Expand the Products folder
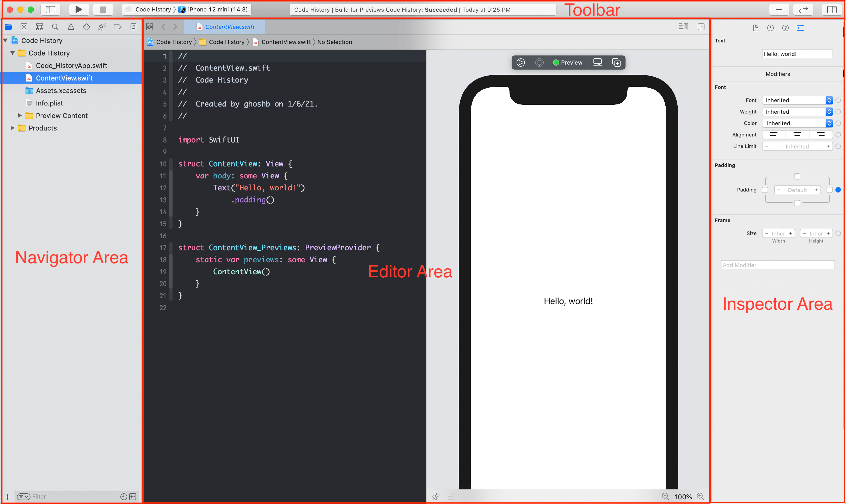 pos(13,128)
